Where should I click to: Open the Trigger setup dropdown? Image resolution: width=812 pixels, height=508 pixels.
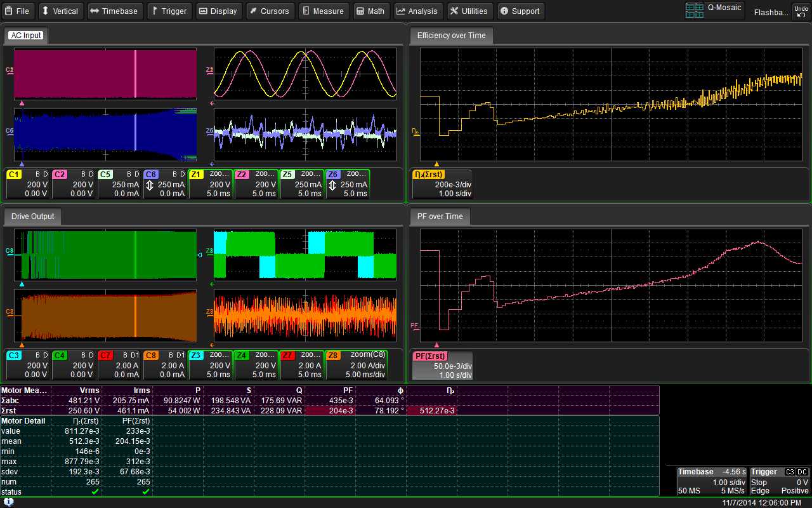point(169,11)
